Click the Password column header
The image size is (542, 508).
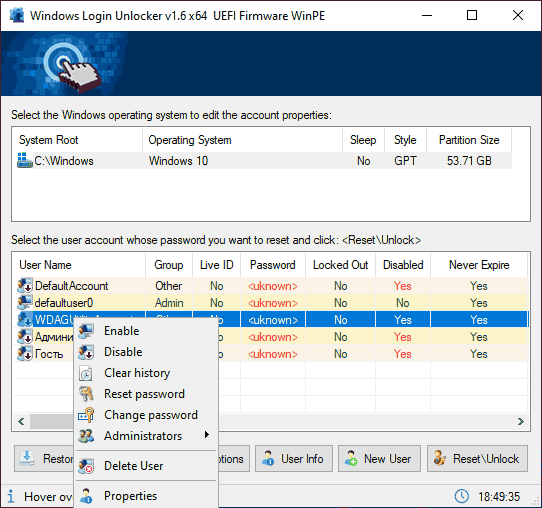point(273,265)
